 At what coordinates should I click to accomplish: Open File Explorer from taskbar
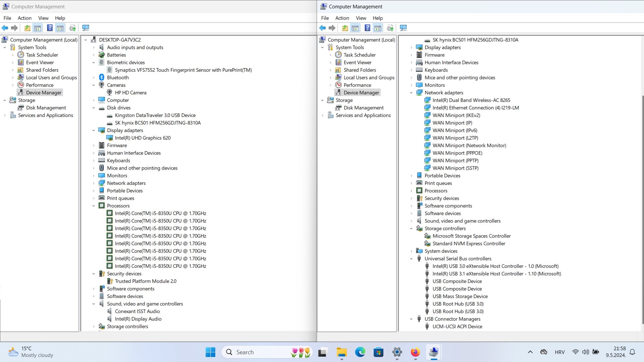tap(341, 352)
